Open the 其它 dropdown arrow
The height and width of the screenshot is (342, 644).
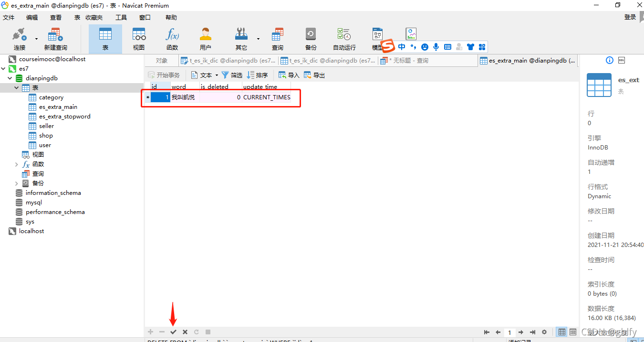point(258,39)
